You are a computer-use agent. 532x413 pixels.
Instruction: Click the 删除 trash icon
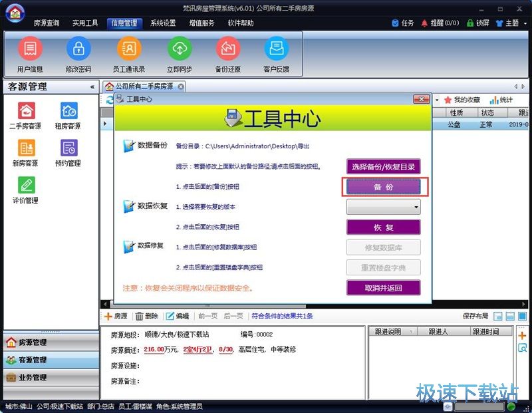point(140,317)
